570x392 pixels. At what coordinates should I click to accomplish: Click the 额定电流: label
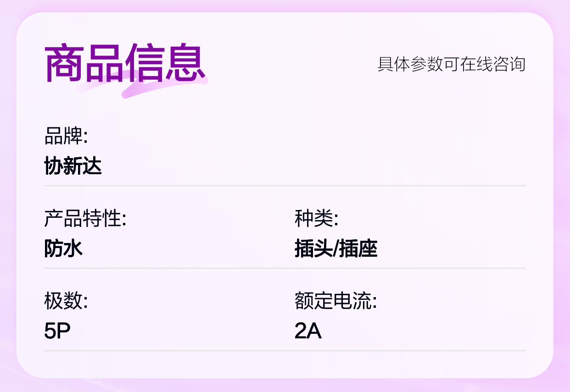pos(335,301)
